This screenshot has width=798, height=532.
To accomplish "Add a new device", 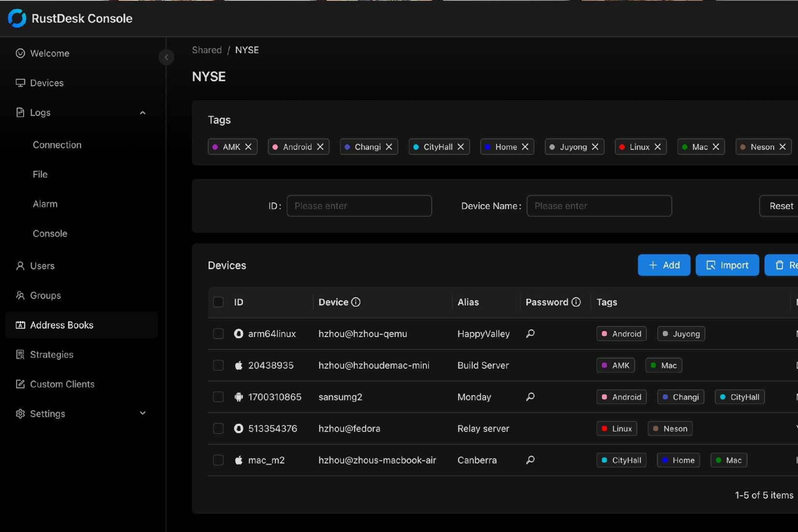I will click(x=664, y=265).
